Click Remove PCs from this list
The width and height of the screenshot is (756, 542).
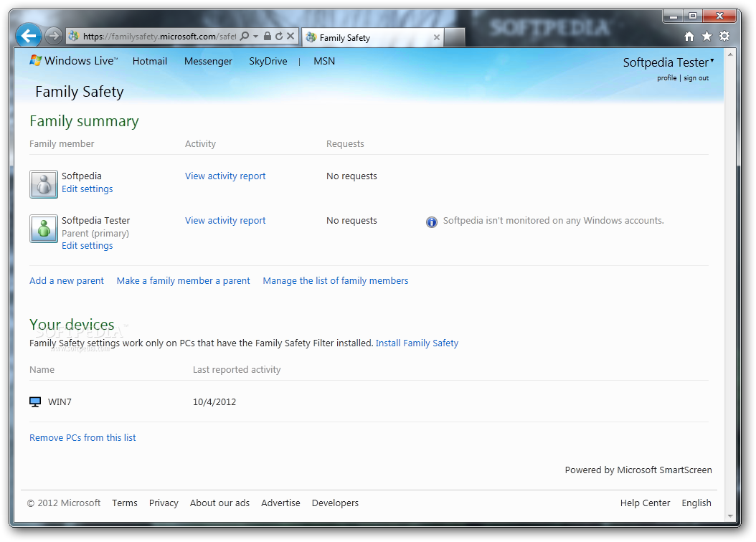(x=82, y=437)
